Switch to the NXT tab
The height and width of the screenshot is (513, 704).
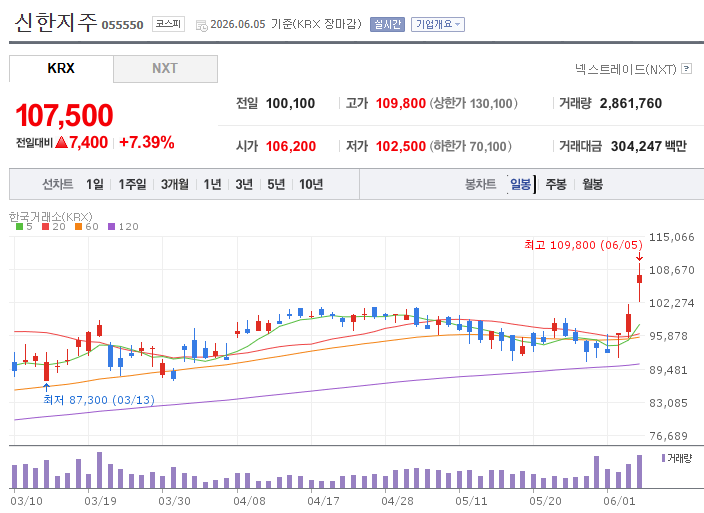165,69
